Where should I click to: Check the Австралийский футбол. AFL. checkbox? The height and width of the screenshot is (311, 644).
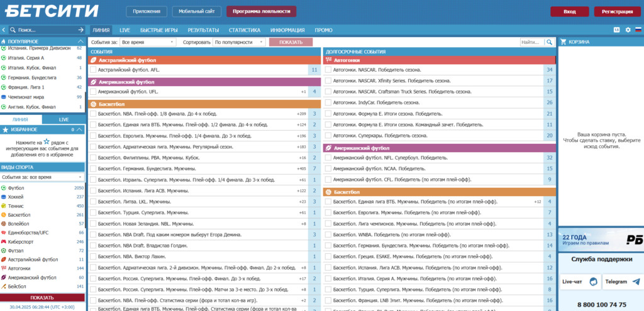coord(93,70)
